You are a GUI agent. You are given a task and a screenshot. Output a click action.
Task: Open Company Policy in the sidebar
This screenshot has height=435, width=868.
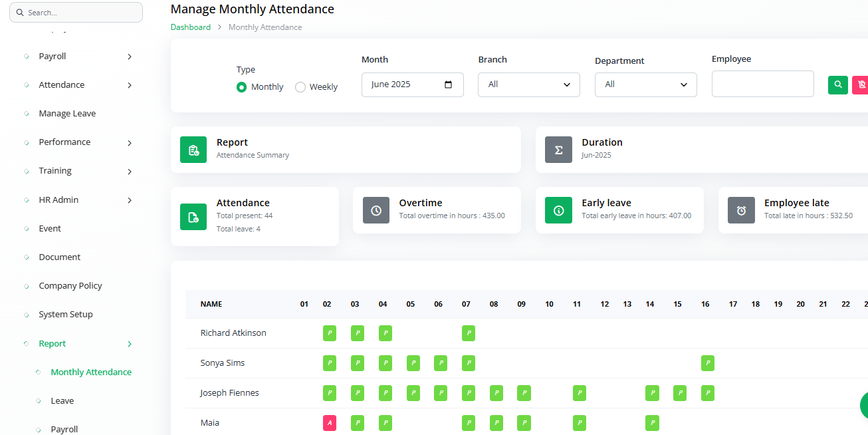click(70, 285)
